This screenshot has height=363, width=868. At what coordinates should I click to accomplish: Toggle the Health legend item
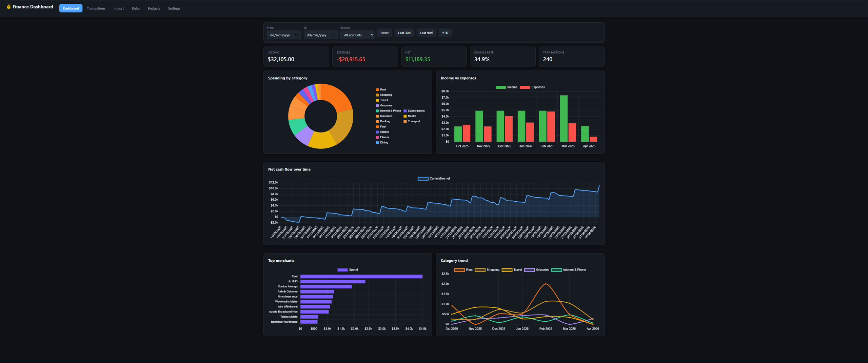coord(410,116)
